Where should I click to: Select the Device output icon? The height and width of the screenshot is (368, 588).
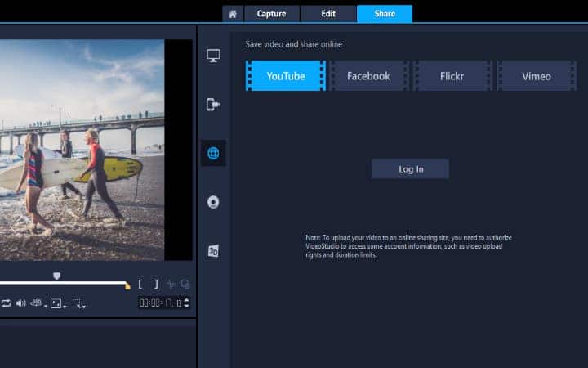(x=213, y=105)
